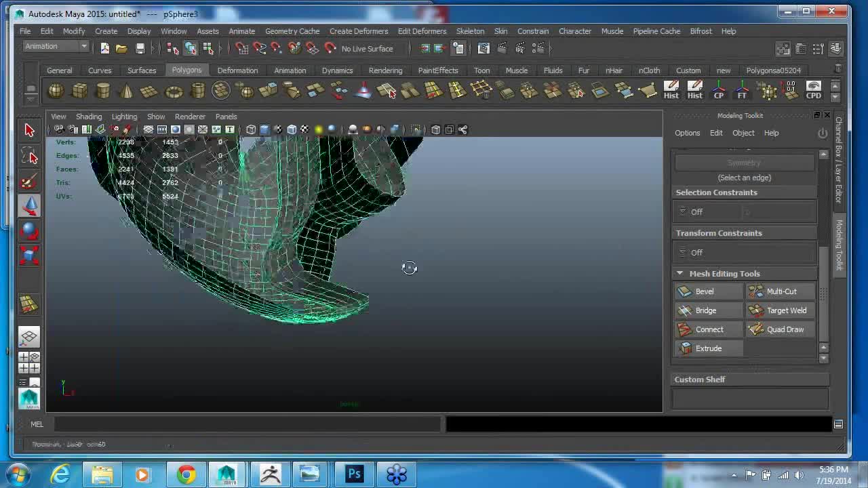Open Maya from the Windows taskbar
This screenshot has width=868, height=488.
[x=226, y=474]
